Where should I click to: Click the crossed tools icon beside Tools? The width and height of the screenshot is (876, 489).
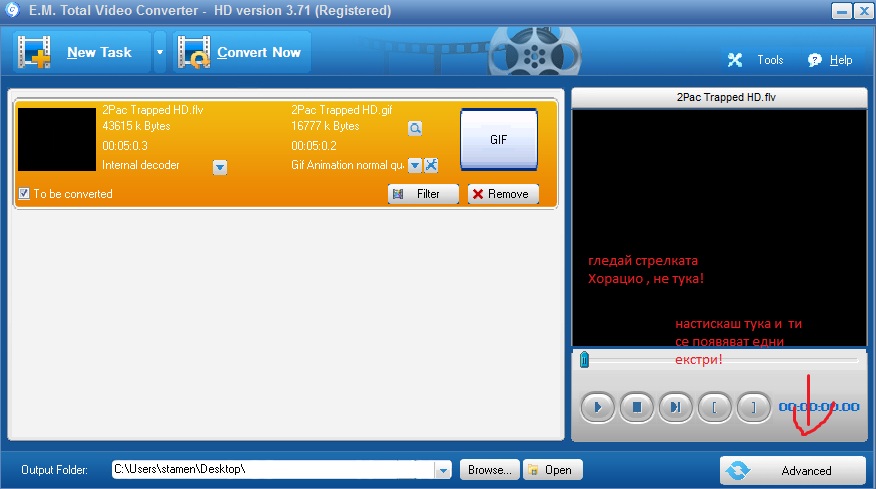(x=735, y=60)
